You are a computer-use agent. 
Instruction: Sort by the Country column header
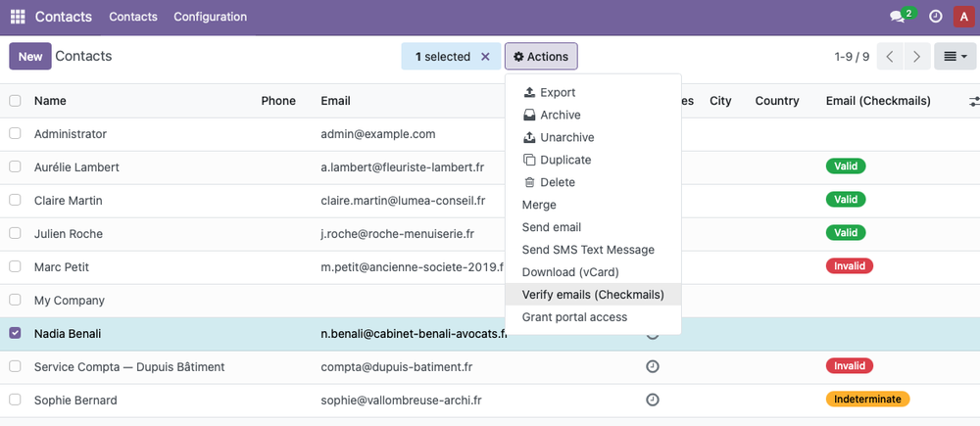tap(777, 101)
